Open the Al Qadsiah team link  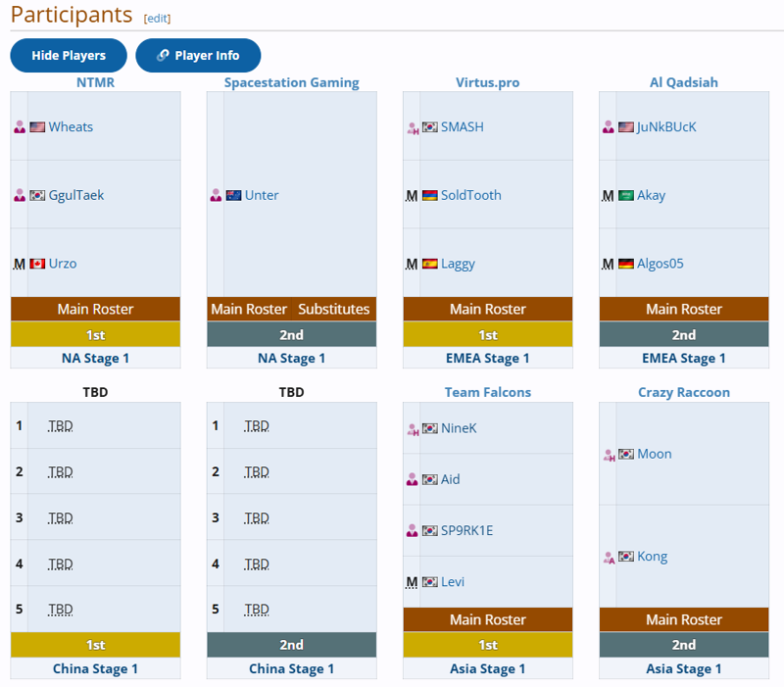[x=683, y=82]
